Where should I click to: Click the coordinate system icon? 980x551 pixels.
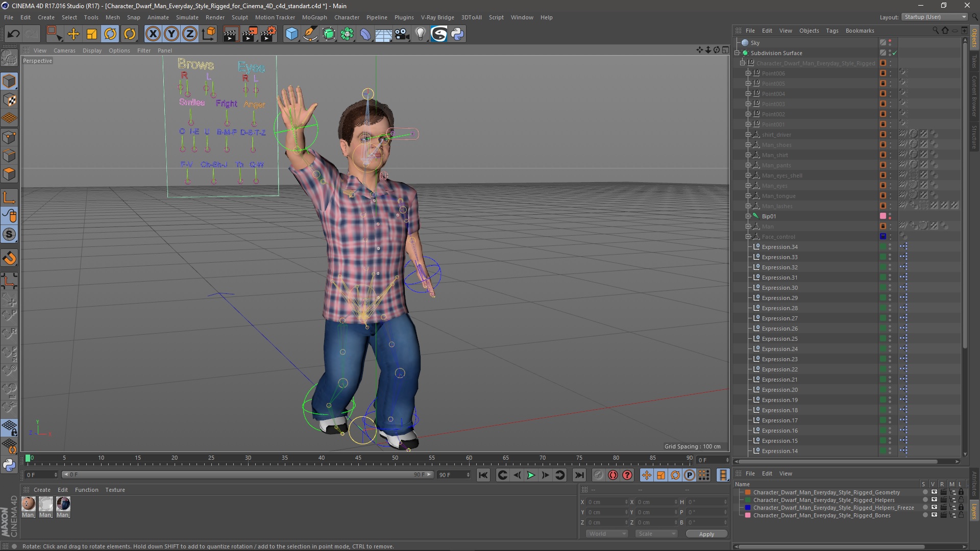coord(209,34)
